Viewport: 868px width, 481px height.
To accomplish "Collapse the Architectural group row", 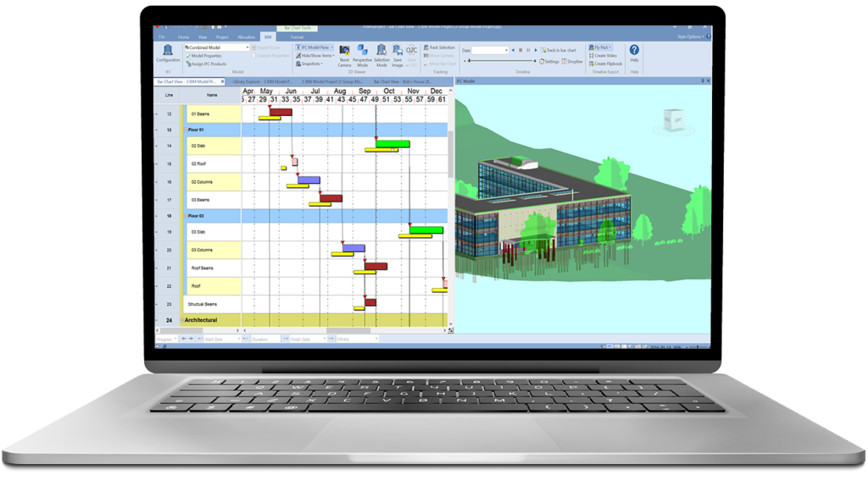I will click(183, 320).
